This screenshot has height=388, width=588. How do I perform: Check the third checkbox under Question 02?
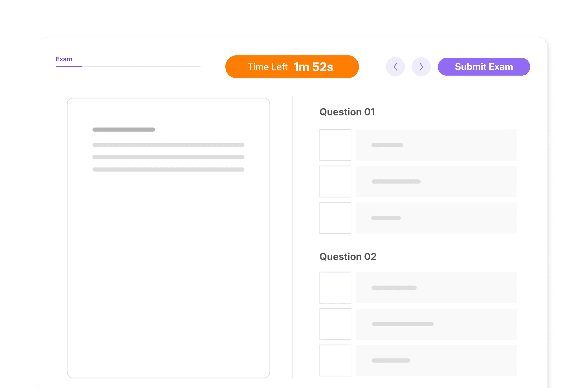pos(335,360)
